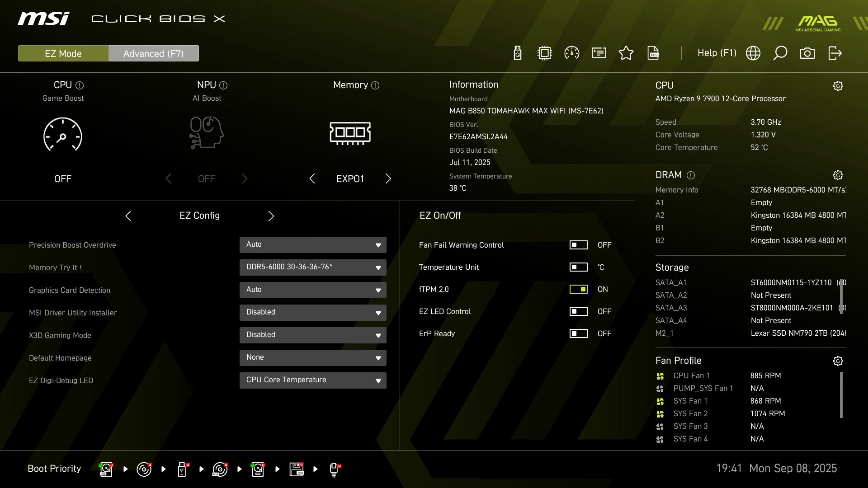Select EXPO1 memory profile arrow
The height and width of the screenshot is (488, 868).
(388, 178)
